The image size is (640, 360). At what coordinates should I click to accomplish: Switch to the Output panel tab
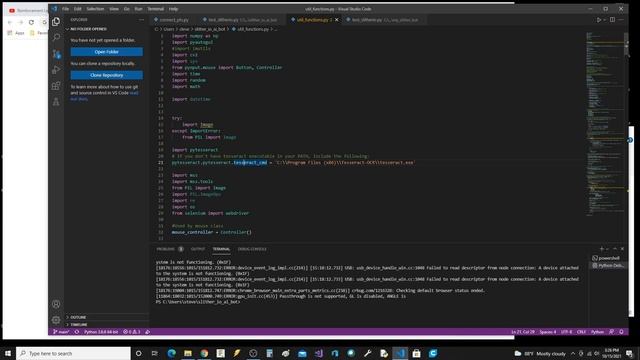(198, 249)
